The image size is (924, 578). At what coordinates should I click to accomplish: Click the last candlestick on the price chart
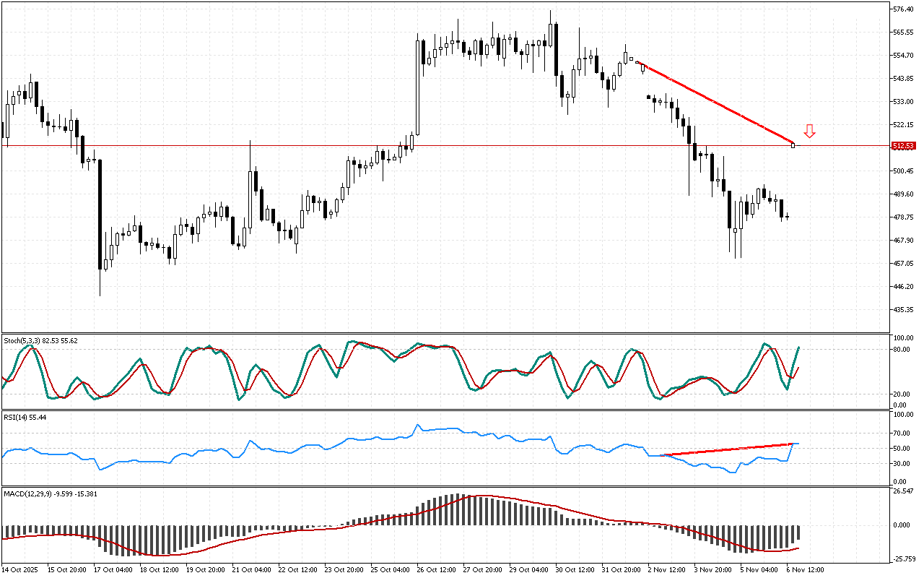(x=787, y=216)
